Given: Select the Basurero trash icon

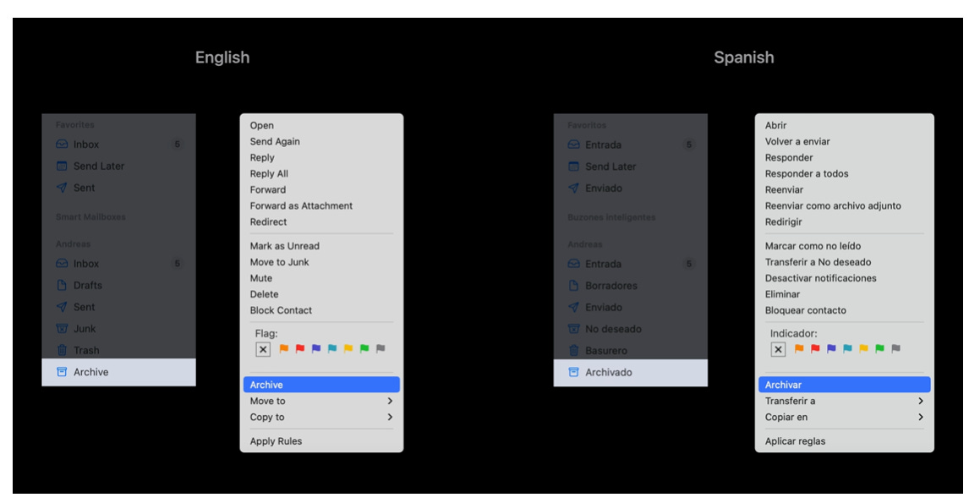Looking at the screenshot, I should [574, 351].
